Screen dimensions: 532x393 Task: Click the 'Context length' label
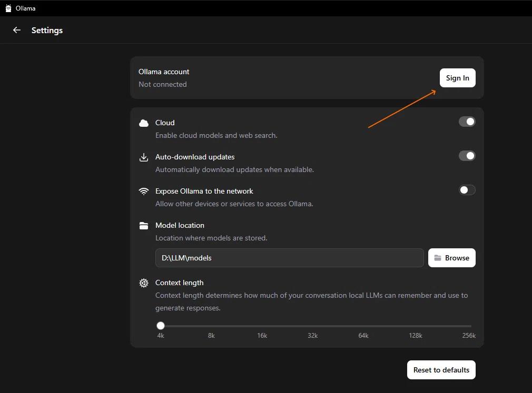180,283
